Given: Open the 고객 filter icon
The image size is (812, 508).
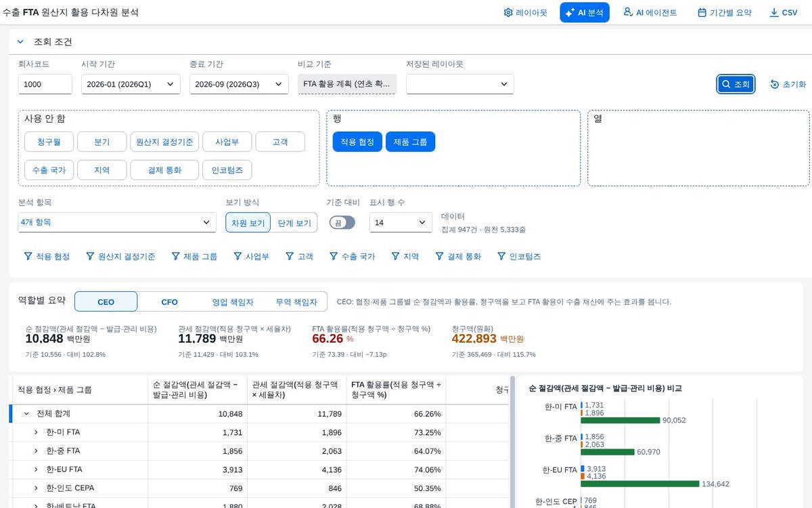Looking at the screenshot, I should [290, 257].
